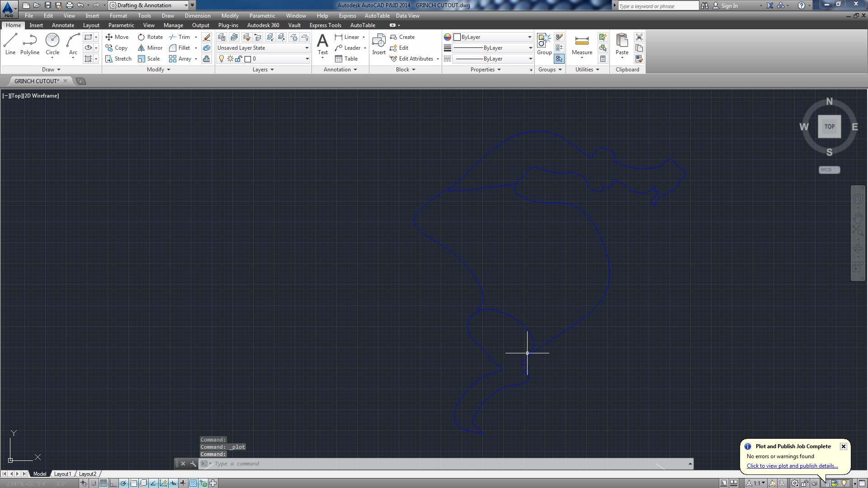Click the Paste clipboard button
The height and width of the screenshot is (488, 868).
coord(622,44)
